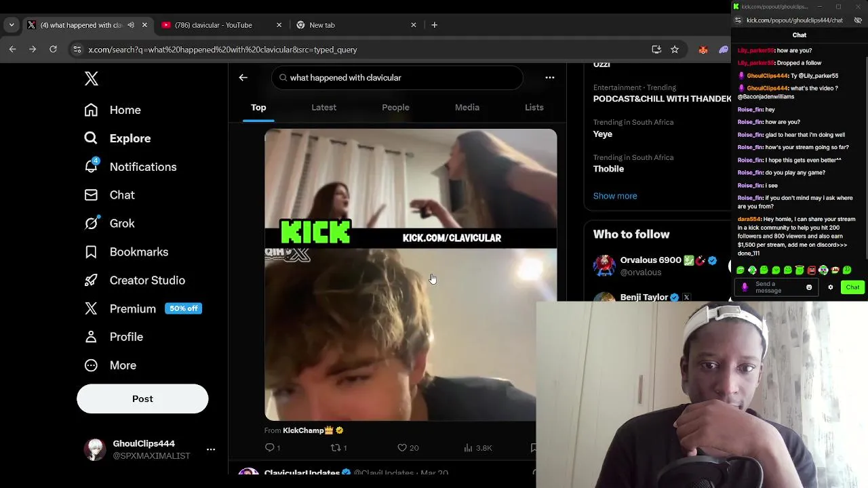868x488 pixels.
Task: Switch to the 'New tab' browser tab
Action: point(322,25)
